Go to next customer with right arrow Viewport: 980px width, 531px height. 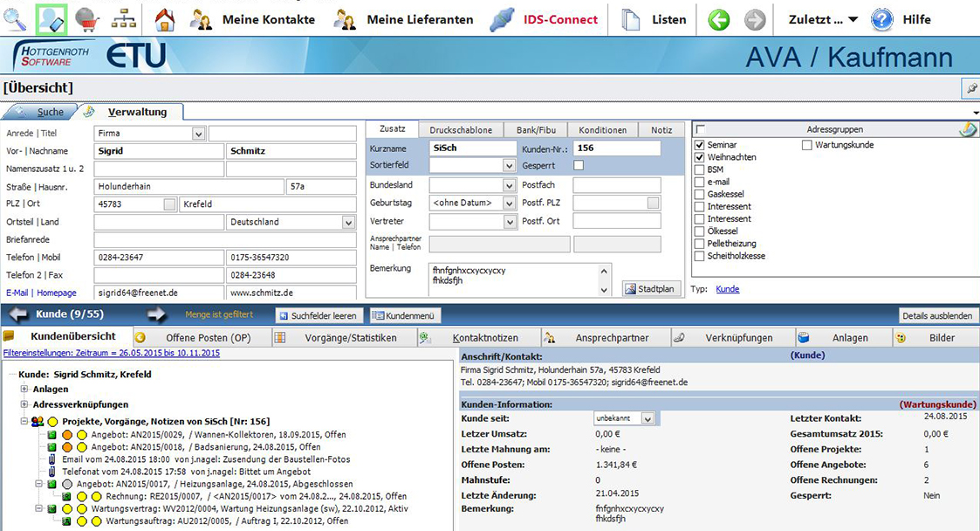click(156, 314)
